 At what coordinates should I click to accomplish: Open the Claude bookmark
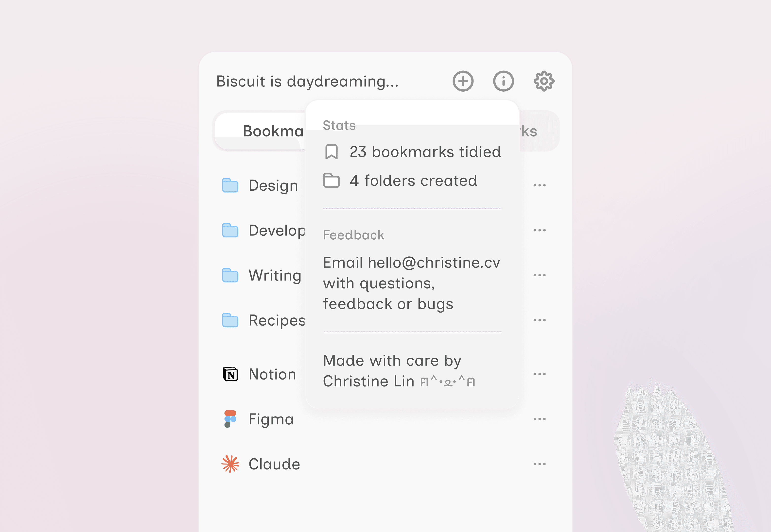(x=274, y=464)
